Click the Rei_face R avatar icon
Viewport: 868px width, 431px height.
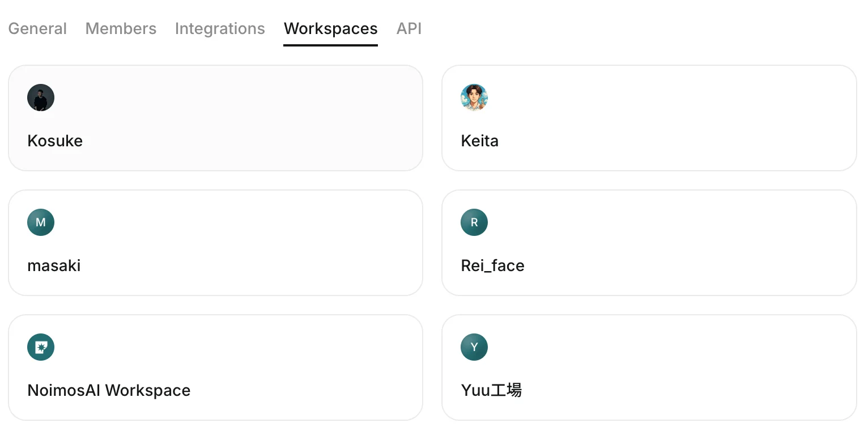(474, 222)
